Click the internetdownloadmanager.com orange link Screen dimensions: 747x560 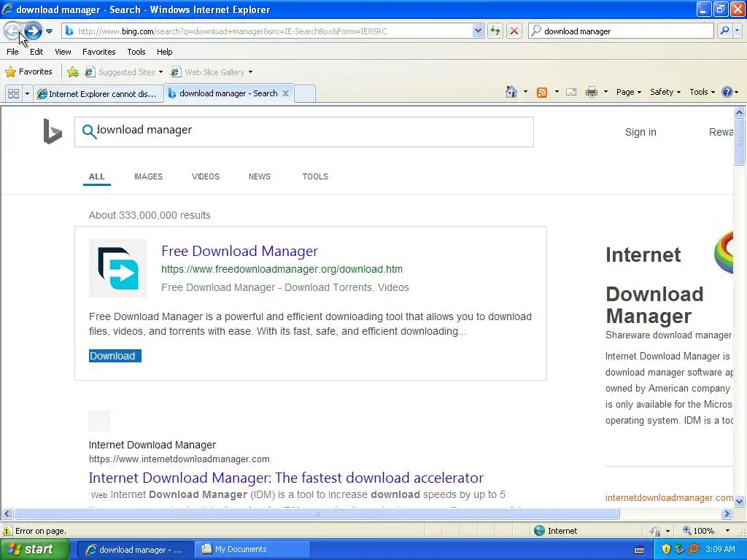coord(669,497)
